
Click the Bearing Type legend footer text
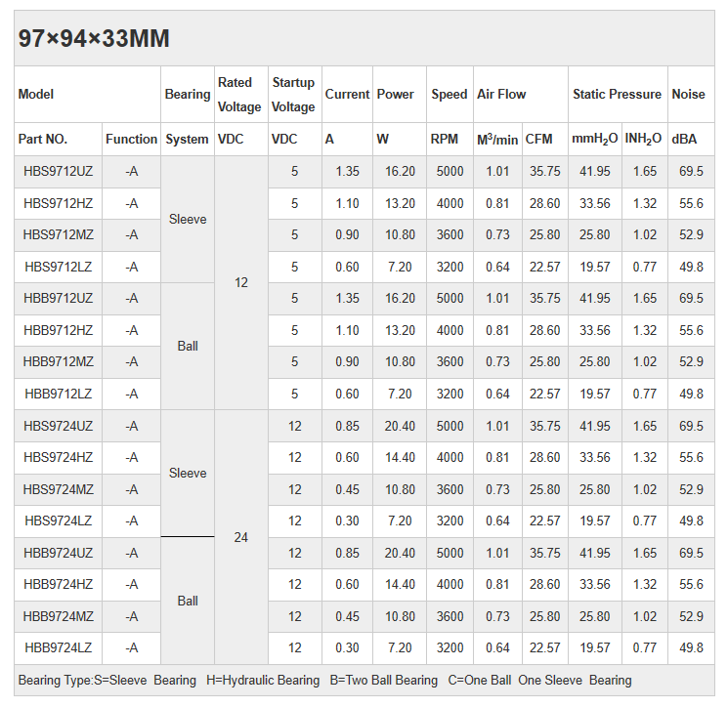tap(324, 680)
